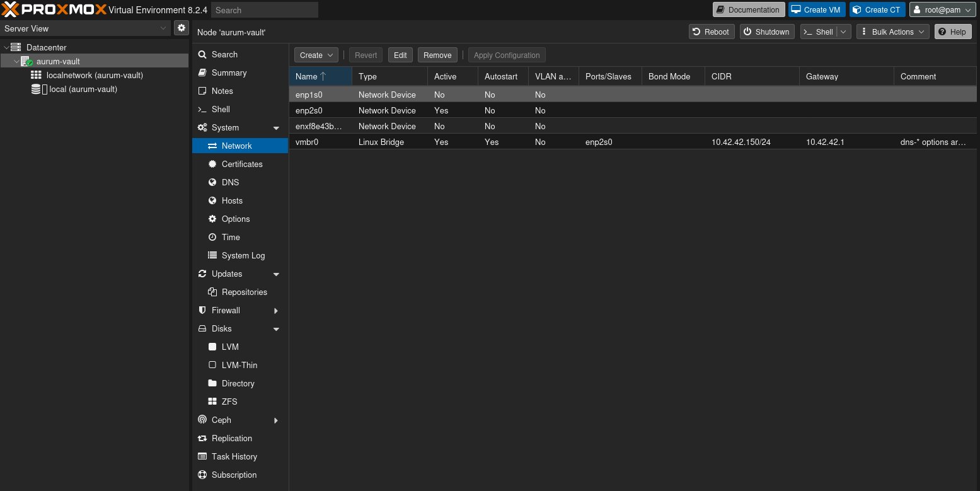Open the Shell menu item in node menu
Image resolution: width=980 pixels, height=491 pixels.
pos(240,109)
